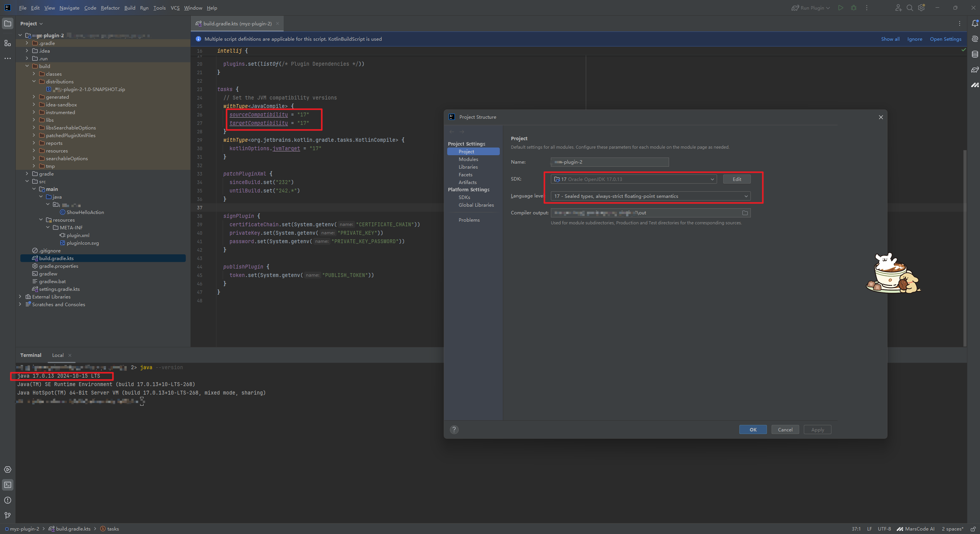This screenshot has height=534, width=980.
Task: Browse compiler output folder icon
Action: pos(745,213)
